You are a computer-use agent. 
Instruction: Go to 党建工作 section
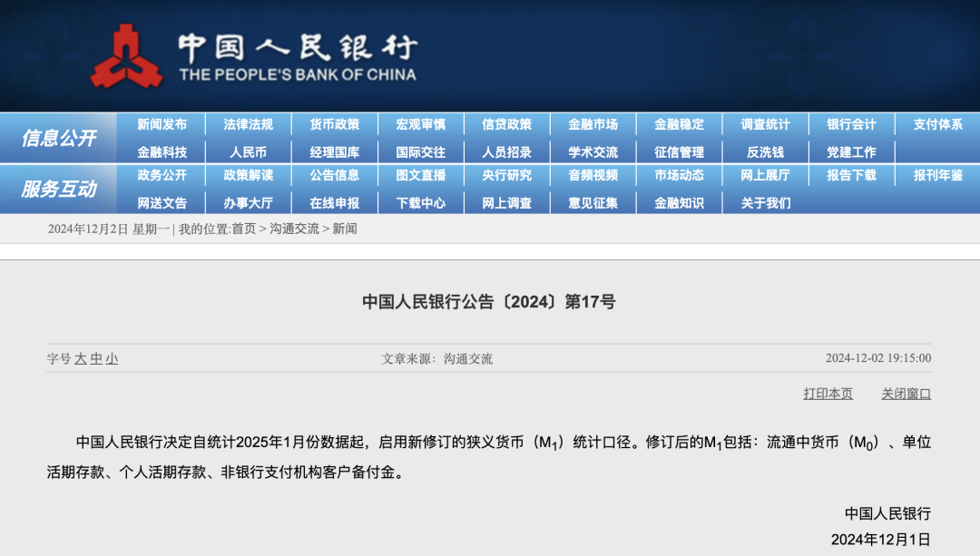click(x=852, y=151)
